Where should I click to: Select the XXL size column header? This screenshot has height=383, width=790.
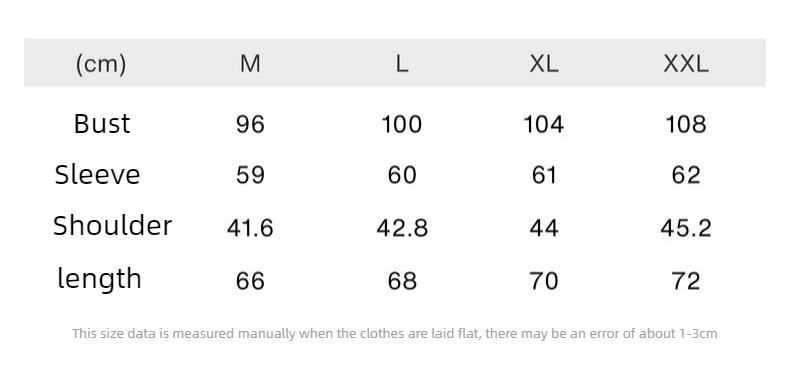[686, 64]
